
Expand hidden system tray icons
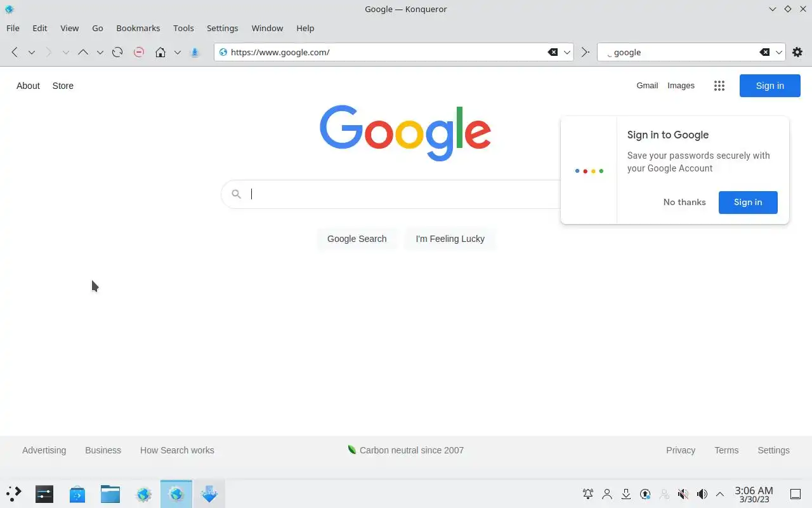pyautogui.click(x=720, y=493)
